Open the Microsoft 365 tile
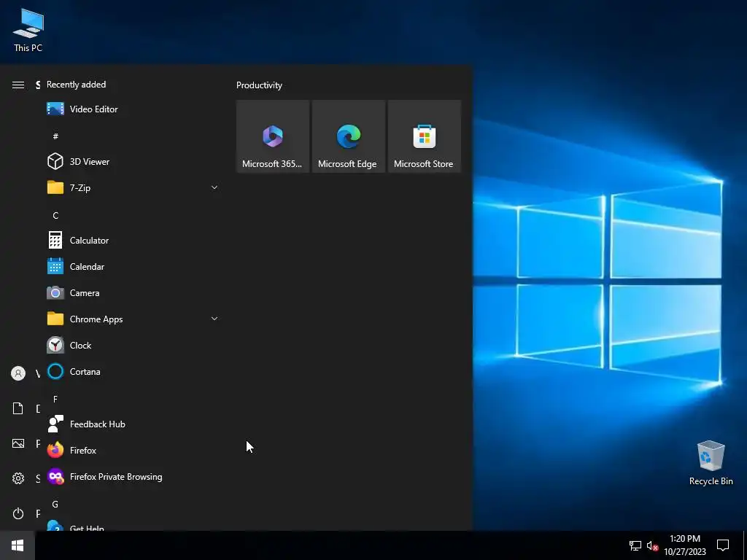Screen dimensions: 747x560 pos(273,136)
